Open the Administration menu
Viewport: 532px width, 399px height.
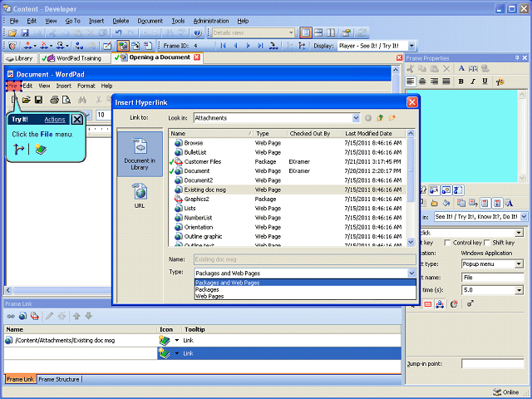pos(211,21)
